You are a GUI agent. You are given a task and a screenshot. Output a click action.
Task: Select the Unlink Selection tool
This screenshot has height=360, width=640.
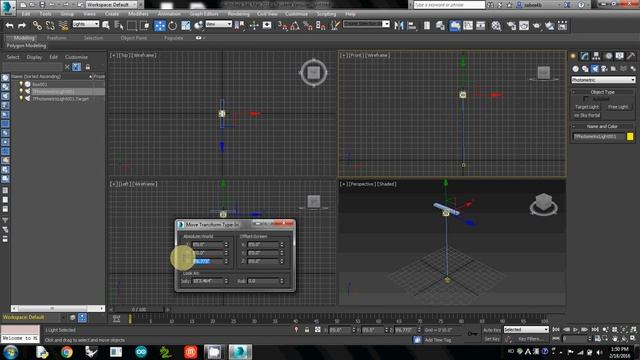50,26
